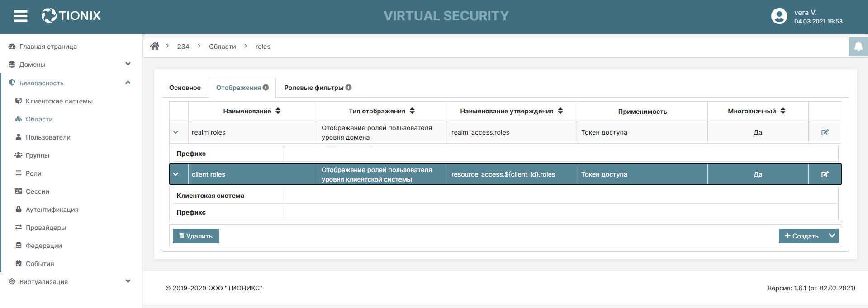The image size is (868, 308).
Task: Collapse the client roles row details
Action: tap(176, 174)
